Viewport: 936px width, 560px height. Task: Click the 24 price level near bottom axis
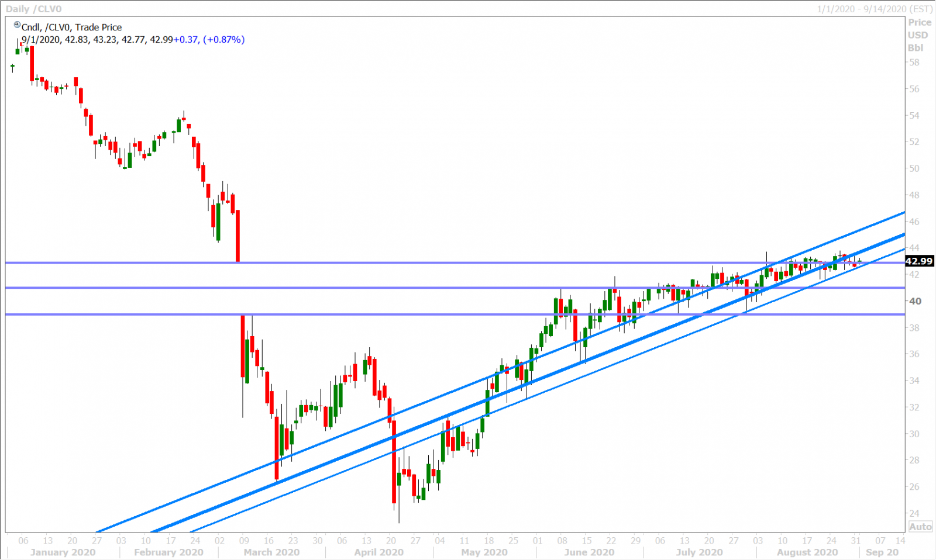(914, 513)
